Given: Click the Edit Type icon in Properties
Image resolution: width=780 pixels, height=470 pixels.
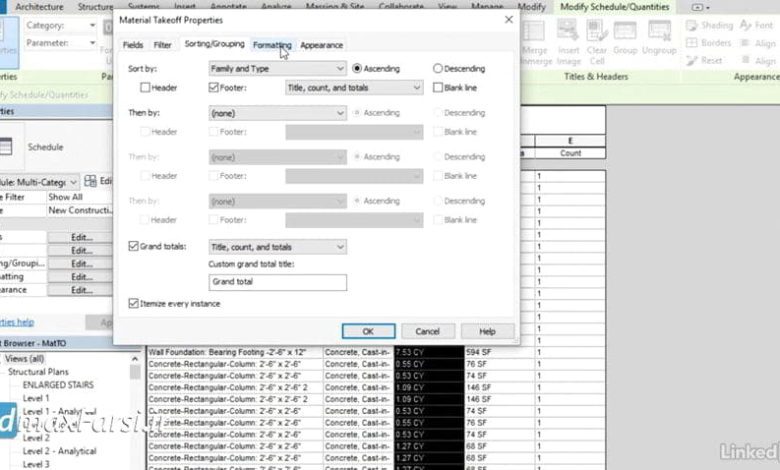Looking at the screenshot, I should tap(91, 181).
